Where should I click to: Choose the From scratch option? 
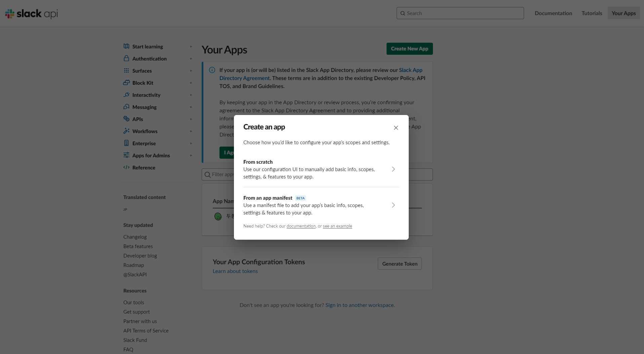pos(321,169)
